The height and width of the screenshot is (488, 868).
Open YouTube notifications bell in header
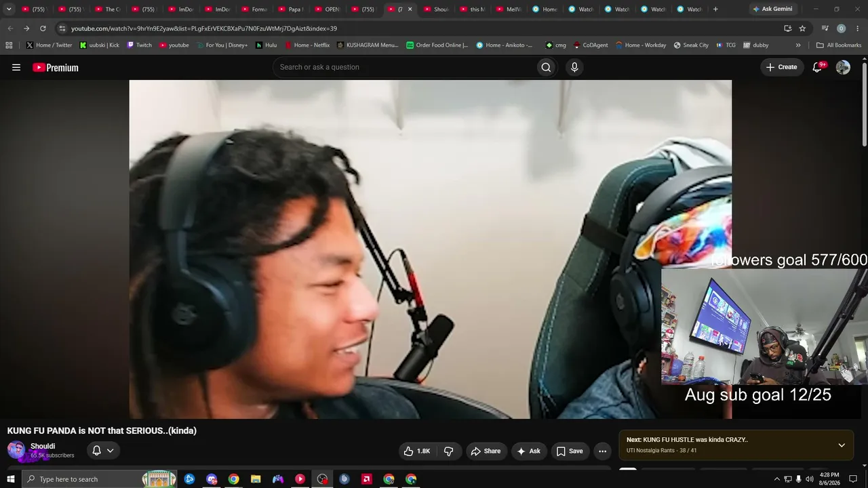817,67
